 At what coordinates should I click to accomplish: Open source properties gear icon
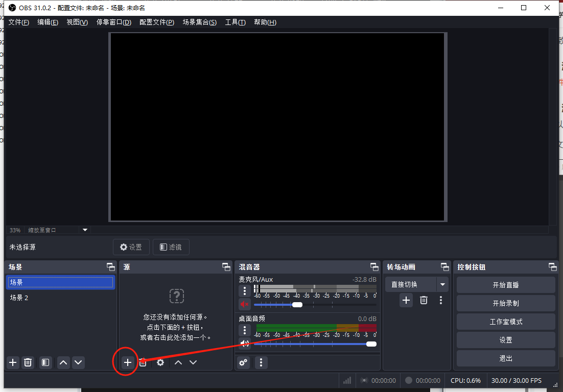click(160, 362)
